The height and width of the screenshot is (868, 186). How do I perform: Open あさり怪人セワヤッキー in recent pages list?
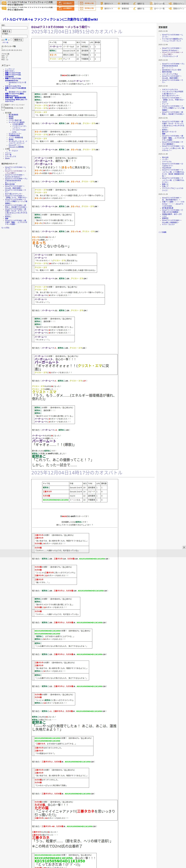[14, 194]
